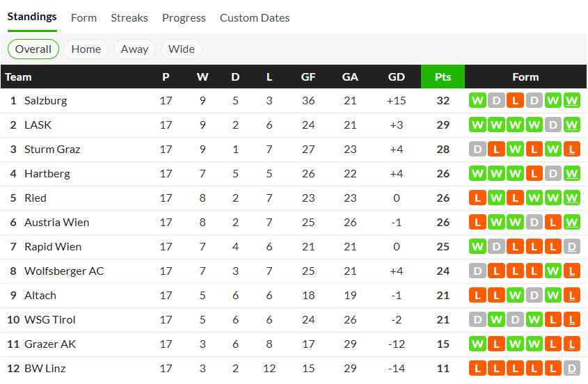Switch to the Away standings filter
Viewport: 588px width, 384px height.
pos(134,49)
